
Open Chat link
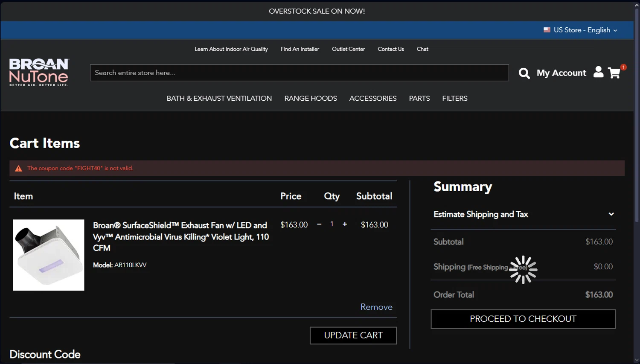[422, 49]
